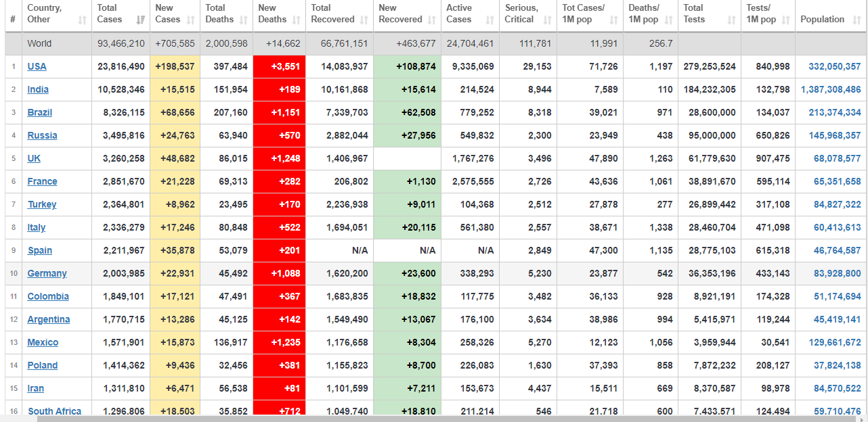
Task: Open Colombia country link
Action: [x=48, y=296]
